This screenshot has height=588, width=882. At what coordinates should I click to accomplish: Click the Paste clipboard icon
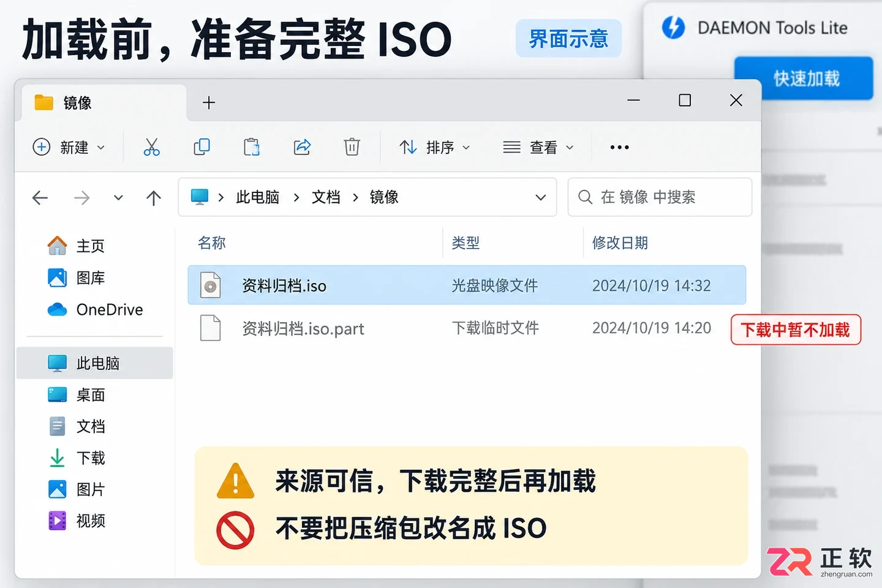(252, 147)
